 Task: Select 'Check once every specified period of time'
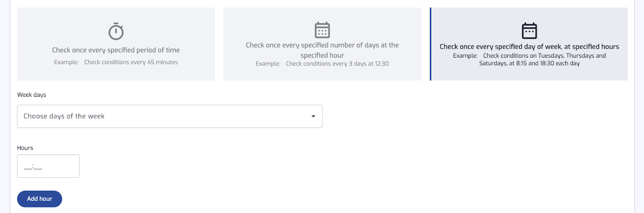[116, 44]
